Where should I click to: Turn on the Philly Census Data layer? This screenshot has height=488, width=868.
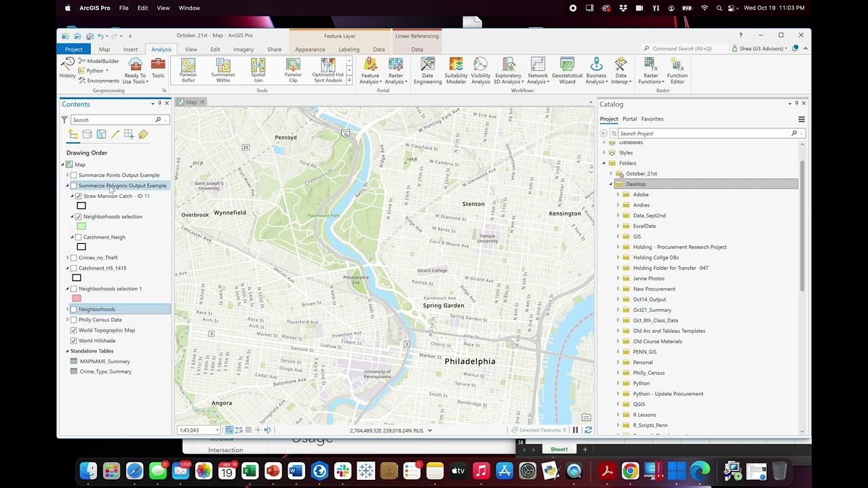click(x=74, y=320)
